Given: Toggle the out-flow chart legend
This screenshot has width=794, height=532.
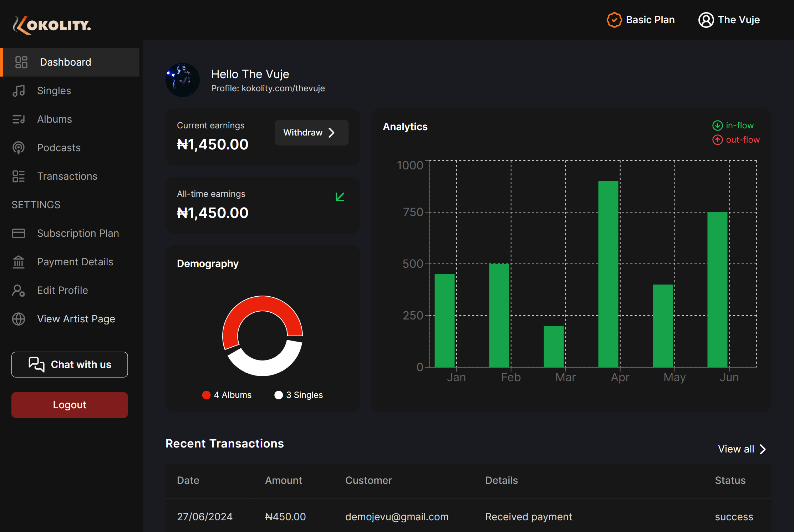Looking at the screenshot, I should point(736,140).
